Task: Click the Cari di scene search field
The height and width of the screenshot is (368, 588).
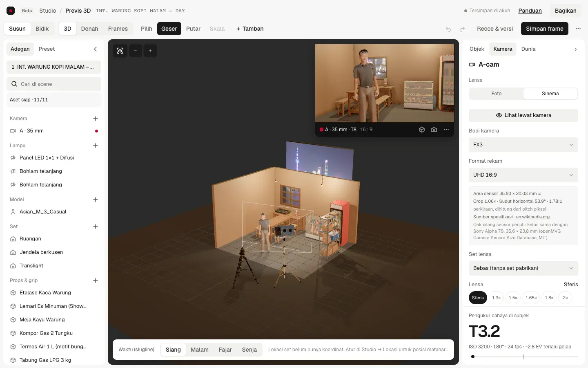Action: pos(54,84)
